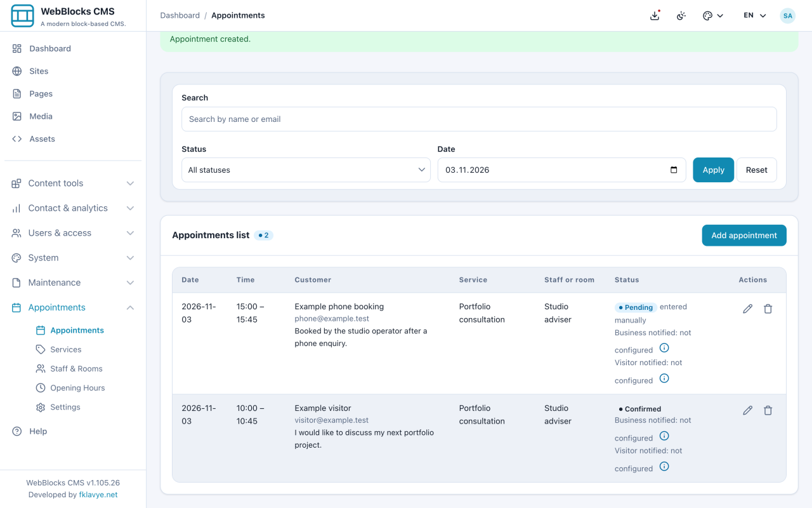Show visitor notification info for phone booking
This screenshot has width=812, height=508.
(664, 378)
